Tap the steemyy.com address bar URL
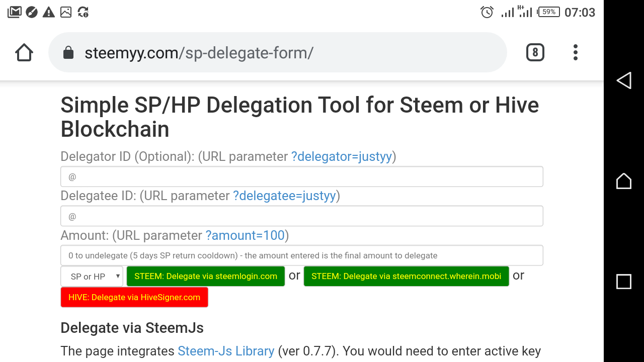644x362 pixels. [x=199, y=53]
